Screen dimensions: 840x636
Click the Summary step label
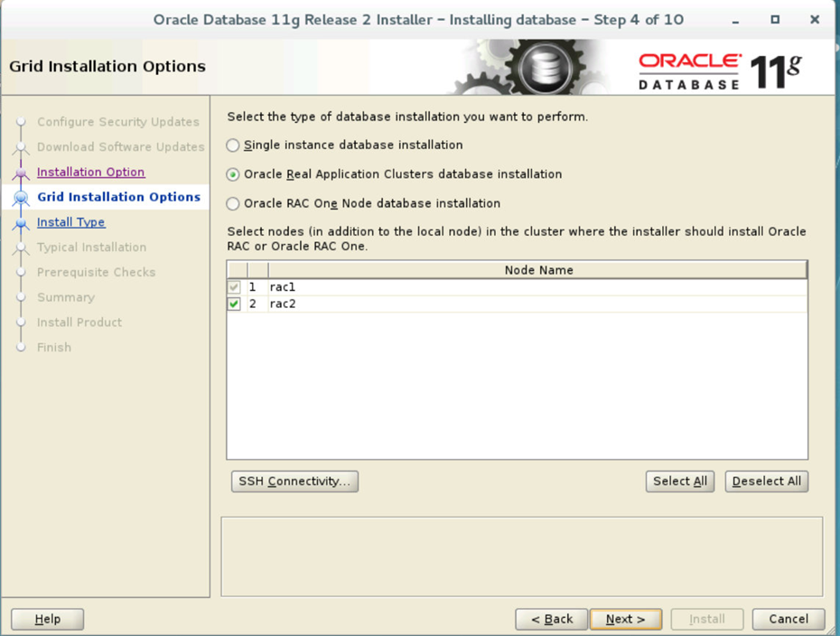pyautogui.click(x=66, y=297)
